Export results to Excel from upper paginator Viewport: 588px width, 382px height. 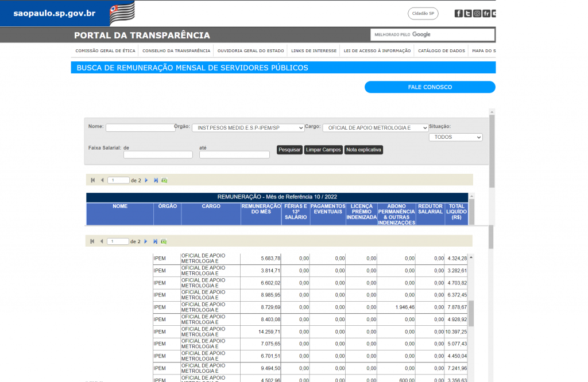(x=164, y=180)
